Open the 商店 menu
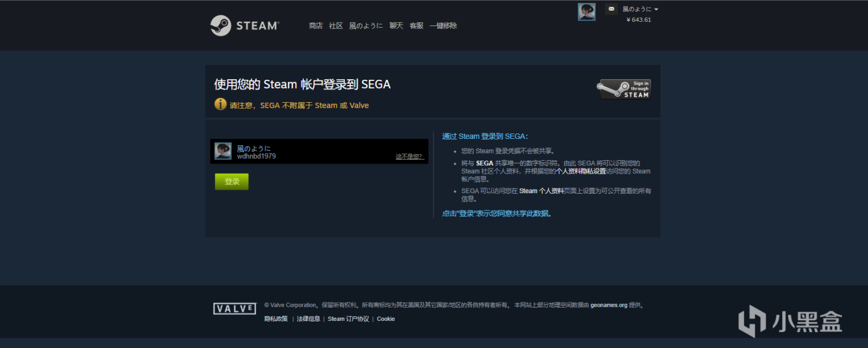The image size is (868, 348). pos(316,25)
